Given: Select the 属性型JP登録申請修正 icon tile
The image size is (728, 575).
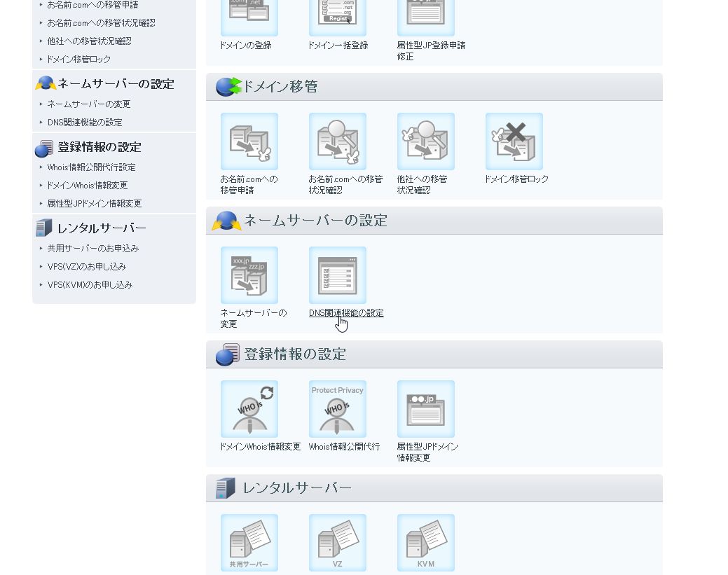Looking at the screenshot, I should tap(426, 18).
